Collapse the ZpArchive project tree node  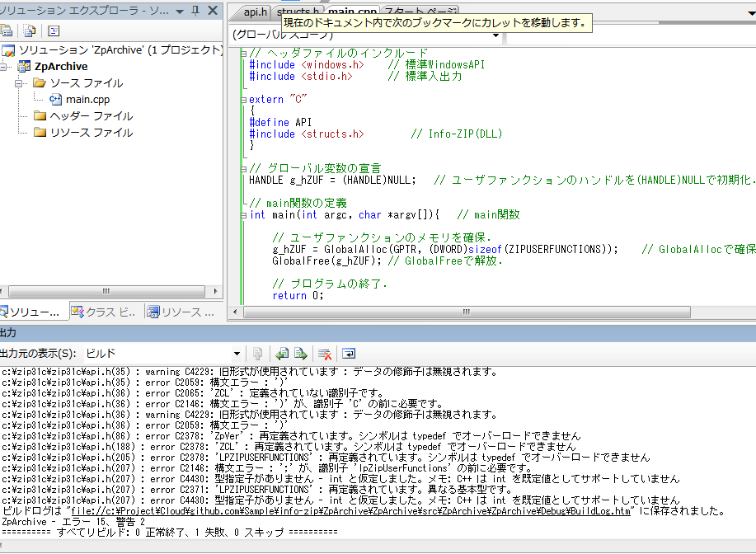pos(3,67)
